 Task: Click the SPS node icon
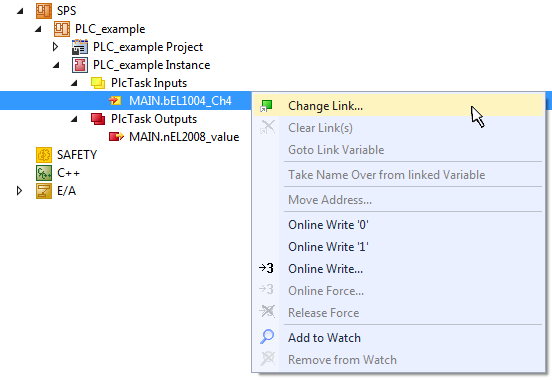44,11
